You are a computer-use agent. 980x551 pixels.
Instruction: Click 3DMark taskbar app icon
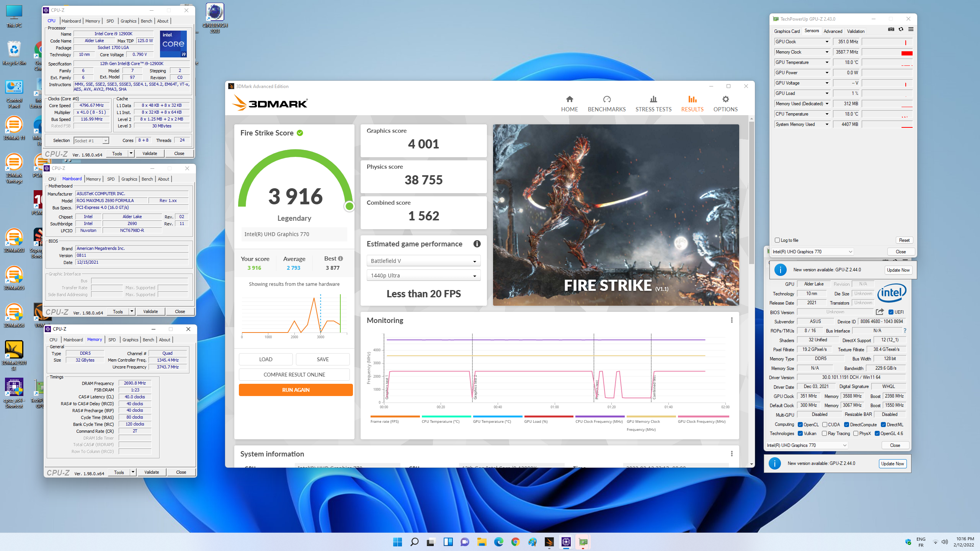click(x=549, y=542)
